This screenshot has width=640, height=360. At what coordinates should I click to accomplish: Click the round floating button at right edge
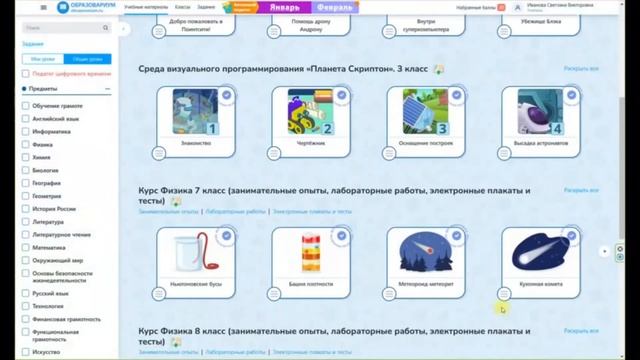point(604,251)
